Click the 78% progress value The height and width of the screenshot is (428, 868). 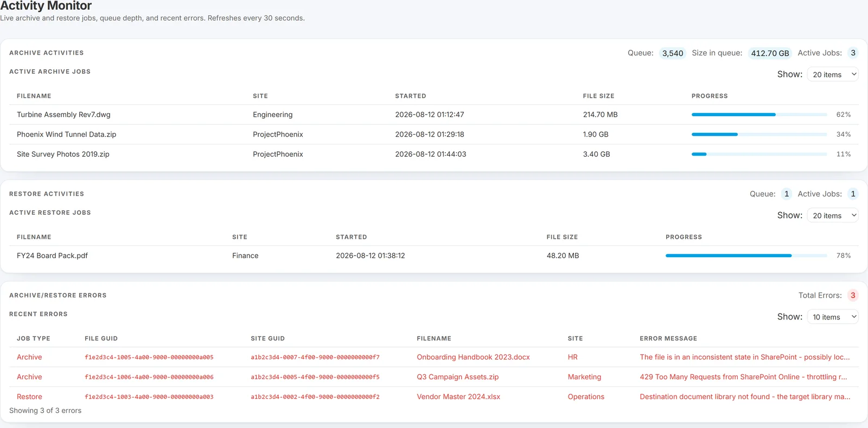(x=844, y=255)
